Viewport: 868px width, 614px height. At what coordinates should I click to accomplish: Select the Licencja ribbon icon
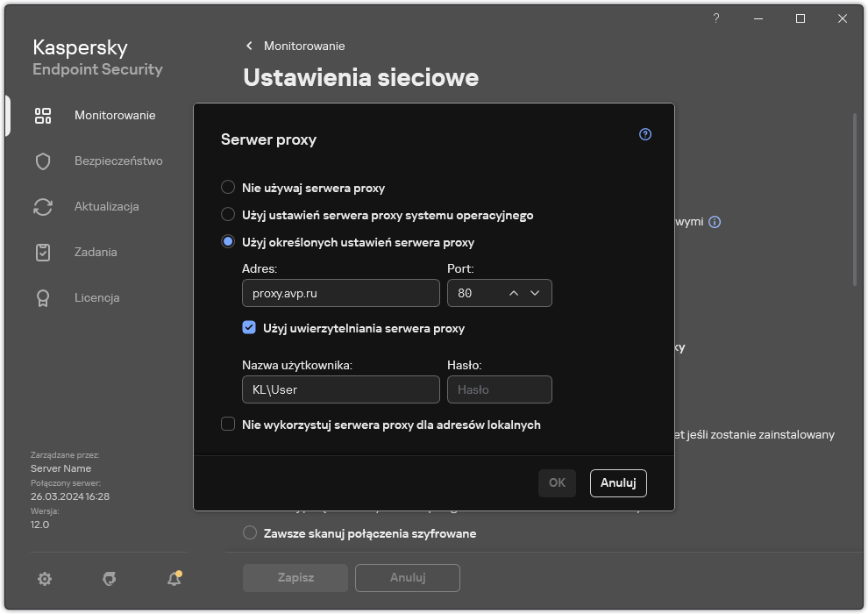pos(43,297)
